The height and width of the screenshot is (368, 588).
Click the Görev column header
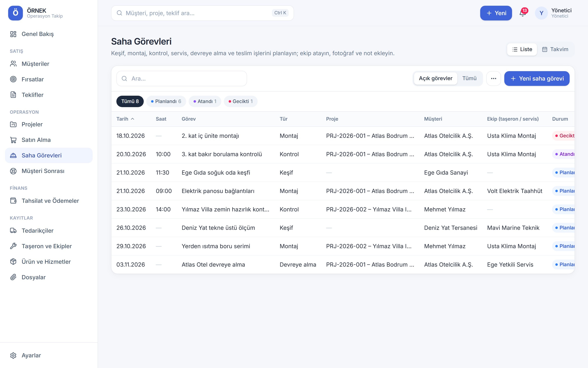pos(189,119)
